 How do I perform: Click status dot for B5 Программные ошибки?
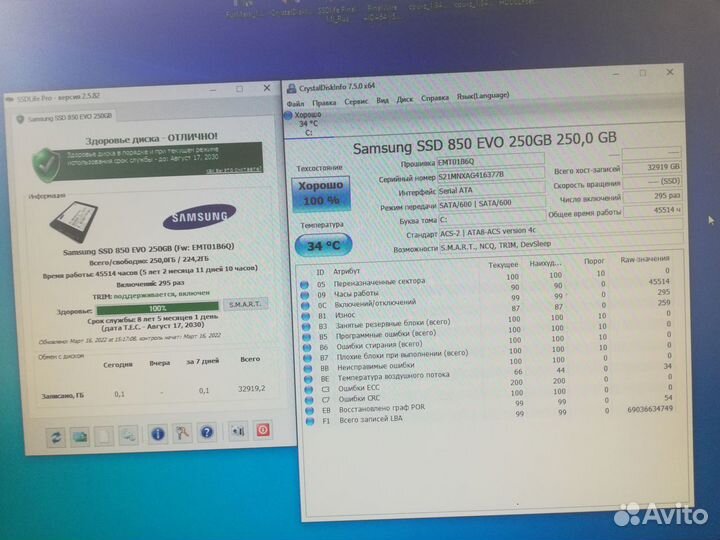click(x=307, y=338)
